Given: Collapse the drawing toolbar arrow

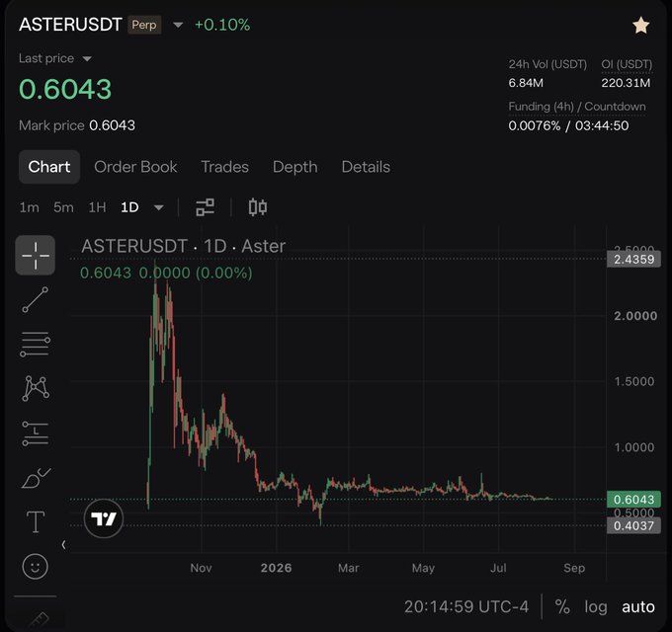Looking at the screenshot, I should tap(63, 545).
